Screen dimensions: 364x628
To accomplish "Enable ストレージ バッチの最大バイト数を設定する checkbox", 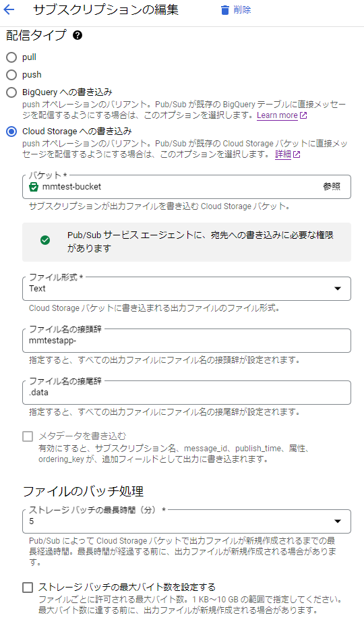I will 28,588.
